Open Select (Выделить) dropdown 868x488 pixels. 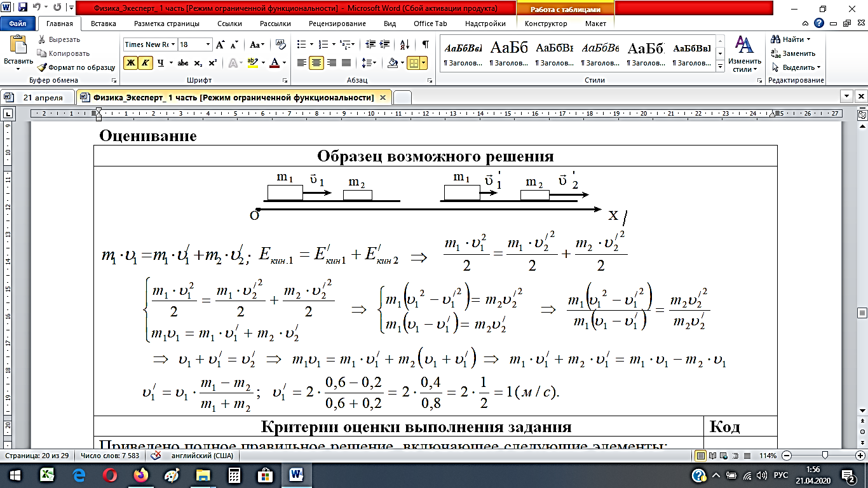[796, 67]
